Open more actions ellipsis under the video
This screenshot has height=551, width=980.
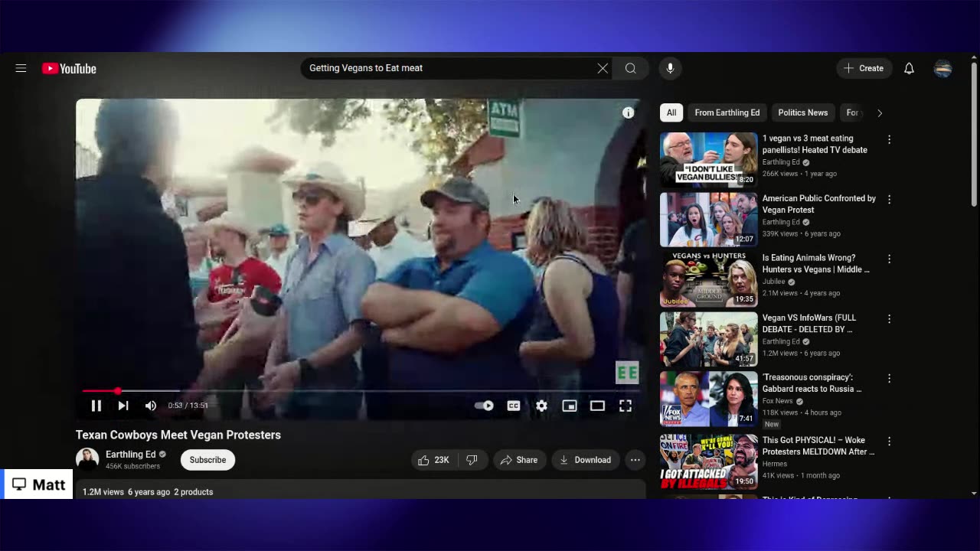tap(635, 460)
